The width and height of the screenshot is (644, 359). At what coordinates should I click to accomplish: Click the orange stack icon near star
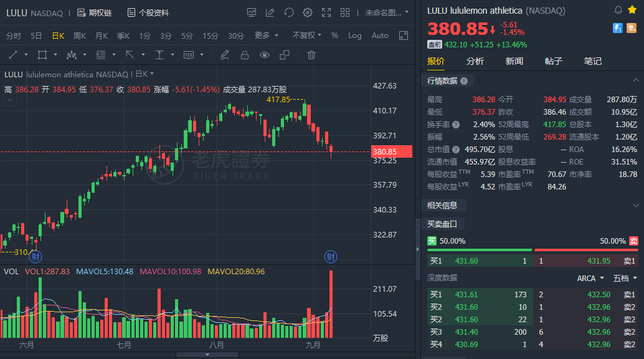click(x=632, y=28)
